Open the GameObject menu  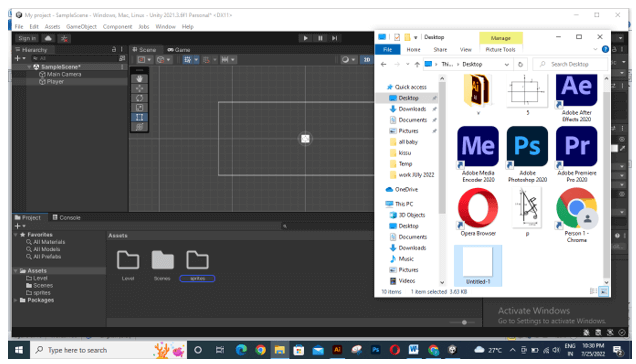(82, 27)
